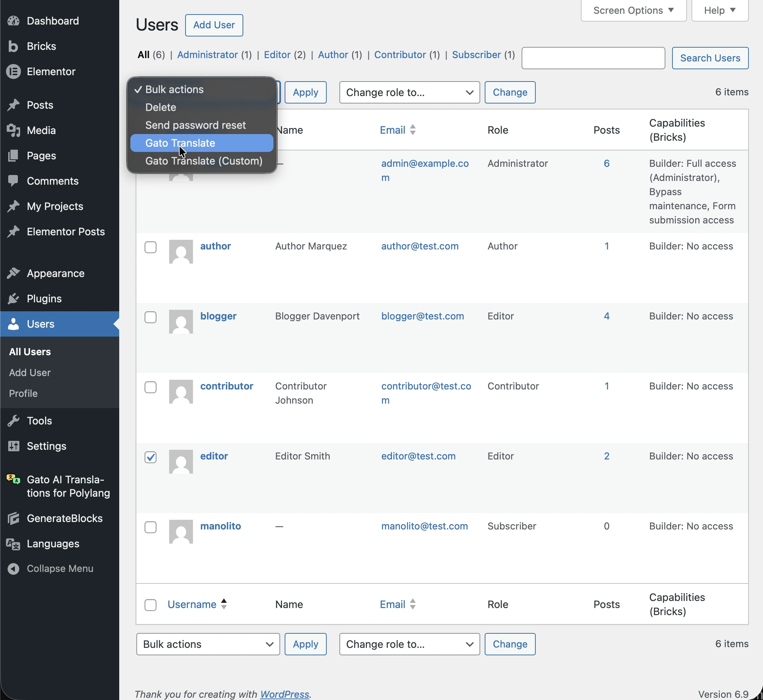Click inside the user search input field

click(592, 58)
